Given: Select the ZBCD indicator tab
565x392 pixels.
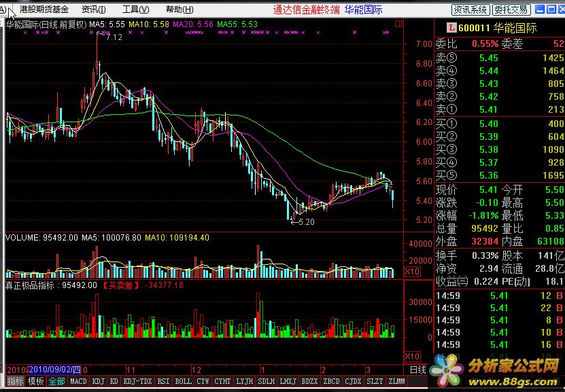Looking at the screenshot, I should pos(331,381).
